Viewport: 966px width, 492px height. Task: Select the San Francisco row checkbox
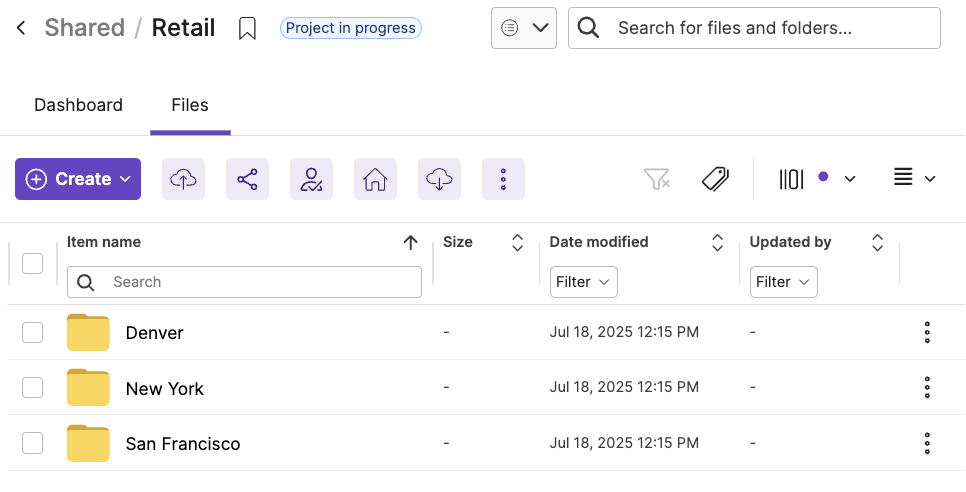click(33, 443)
